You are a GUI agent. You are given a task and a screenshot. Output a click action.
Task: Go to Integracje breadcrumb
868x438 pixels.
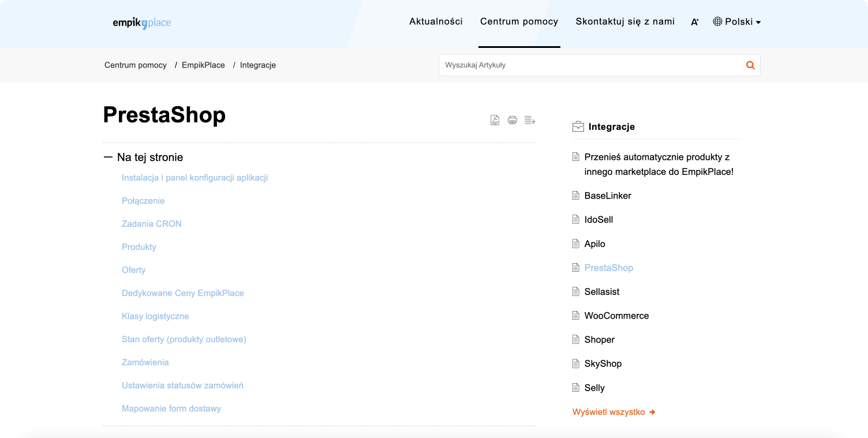pyautogui.click(x=258, y=65)
